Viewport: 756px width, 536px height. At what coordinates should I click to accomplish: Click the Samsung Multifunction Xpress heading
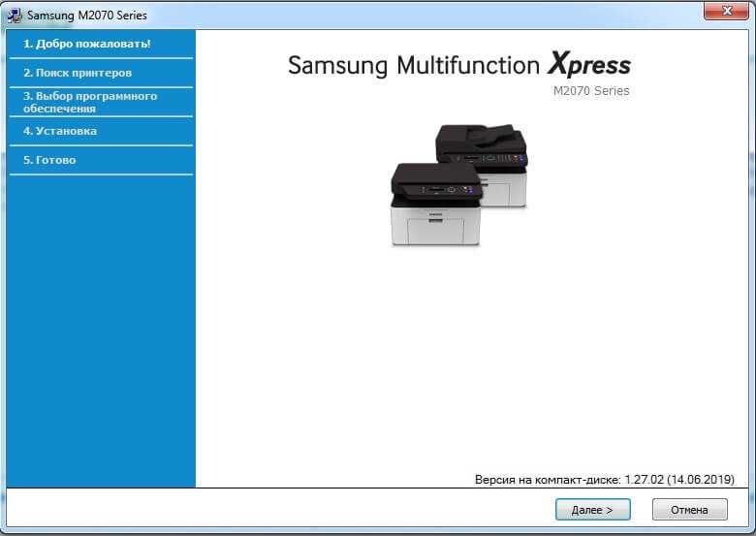[x=459, y=65]
